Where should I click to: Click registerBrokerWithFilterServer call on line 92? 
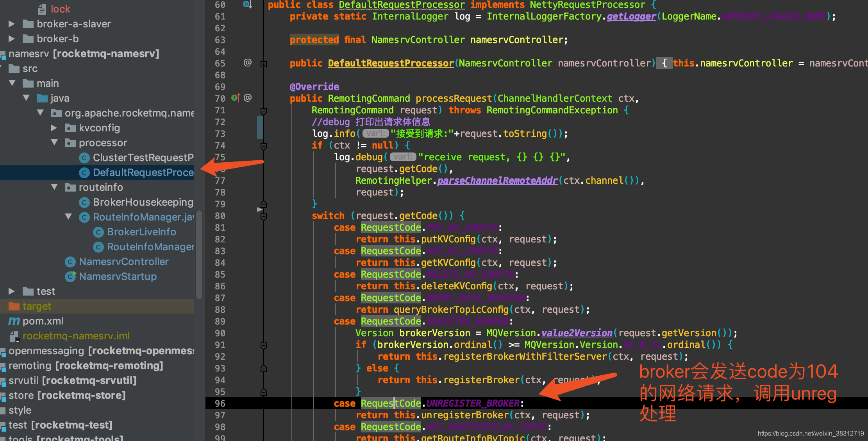pyautogui.click(x=525, y=357)
